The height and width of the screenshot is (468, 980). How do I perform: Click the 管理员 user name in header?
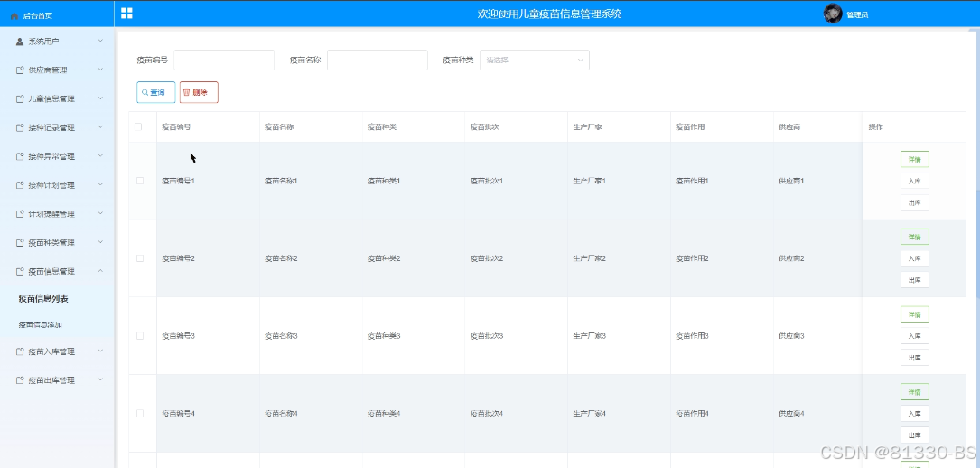pos(857,15)
